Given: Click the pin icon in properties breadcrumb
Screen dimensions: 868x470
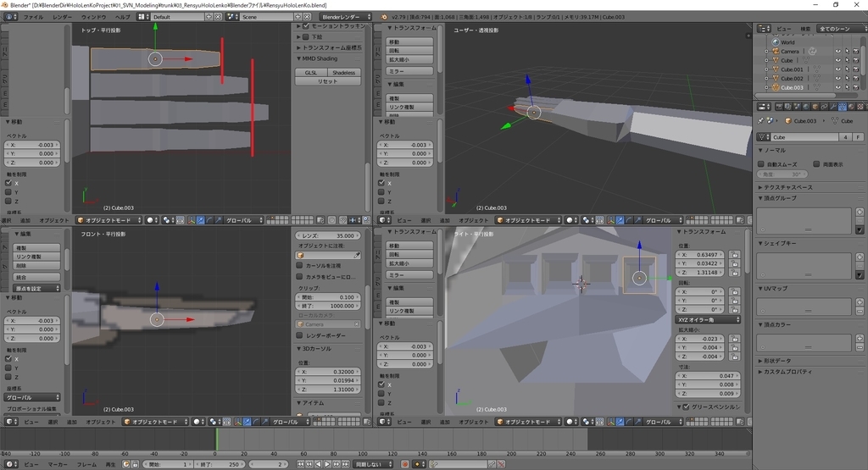Looking at the screenshot, I should (x=760, y=120).
